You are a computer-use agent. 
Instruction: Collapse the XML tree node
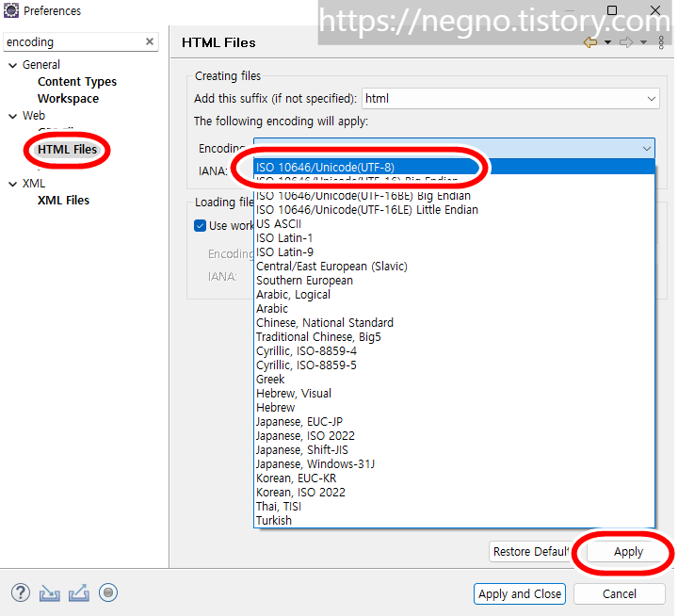[x=13, y=184]
